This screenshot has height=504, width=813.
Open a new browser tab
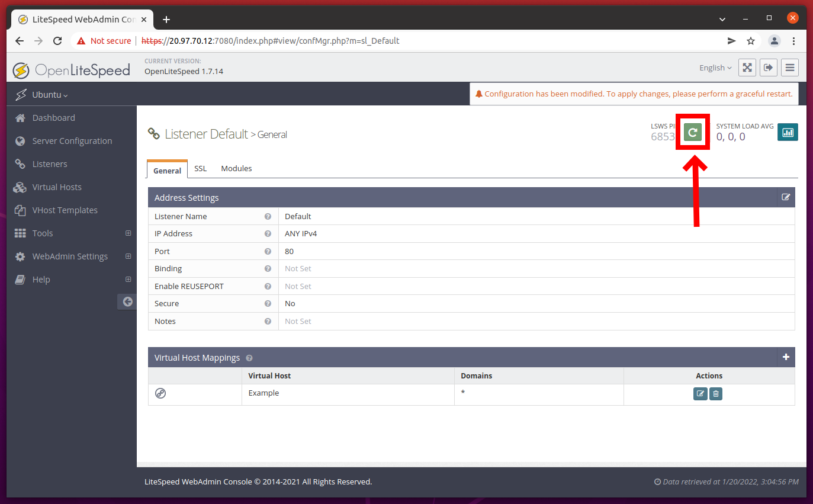tap(166, 20)
